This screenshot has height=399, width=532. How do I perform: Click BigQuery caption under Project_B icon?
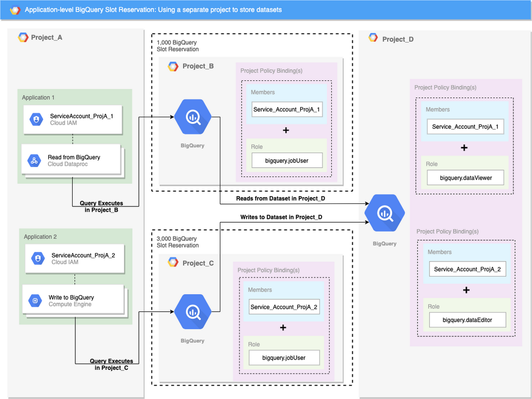point(193,145)
